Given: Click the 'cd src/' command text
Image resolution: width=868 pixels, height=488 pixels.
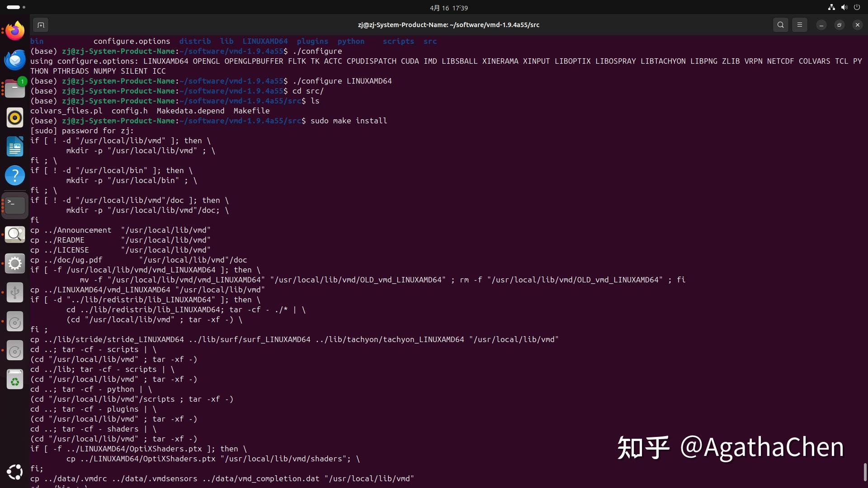Looking at the screenshot, I should tap(308, 91).
